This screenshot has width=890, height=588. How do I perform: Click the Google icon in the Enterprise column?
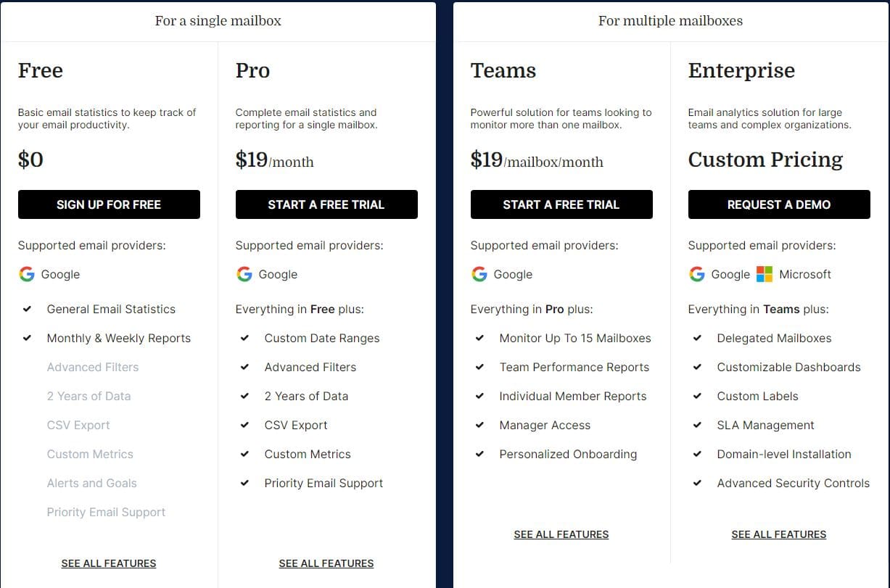696,274
